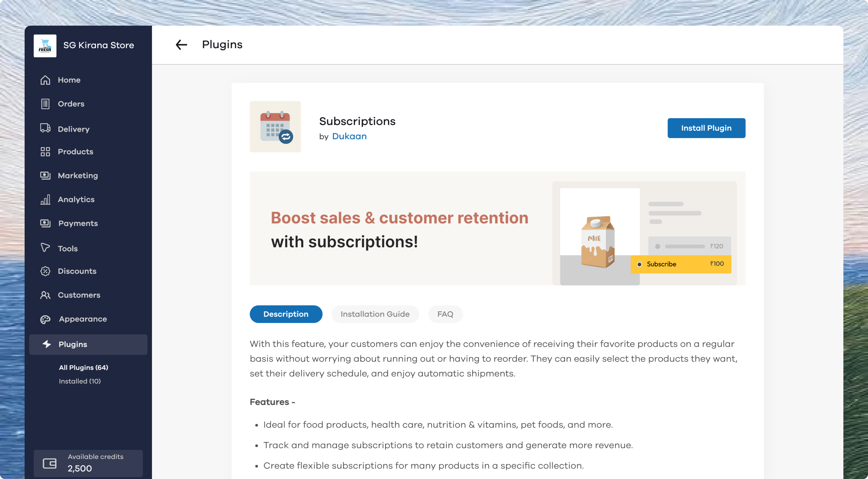The image size is (868, 479).
Task: Click the Products grid icon
Action: 45,152
